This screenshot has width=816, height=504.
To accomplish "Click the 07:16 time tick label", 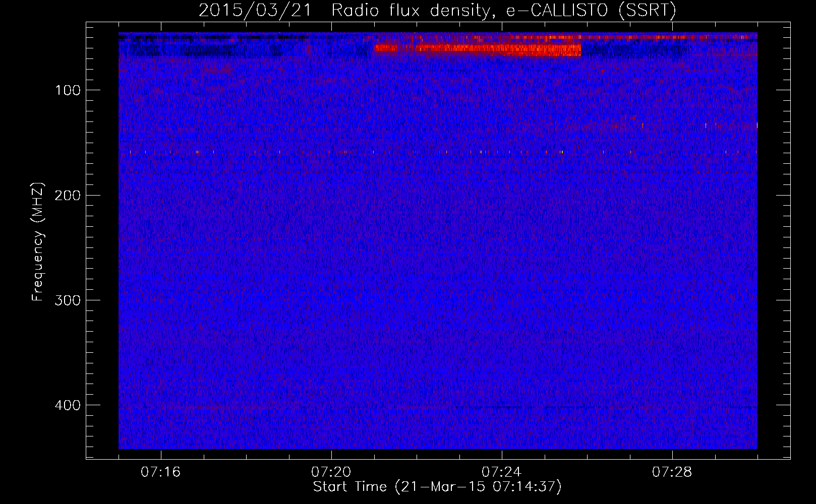I will tap(160, 472).
